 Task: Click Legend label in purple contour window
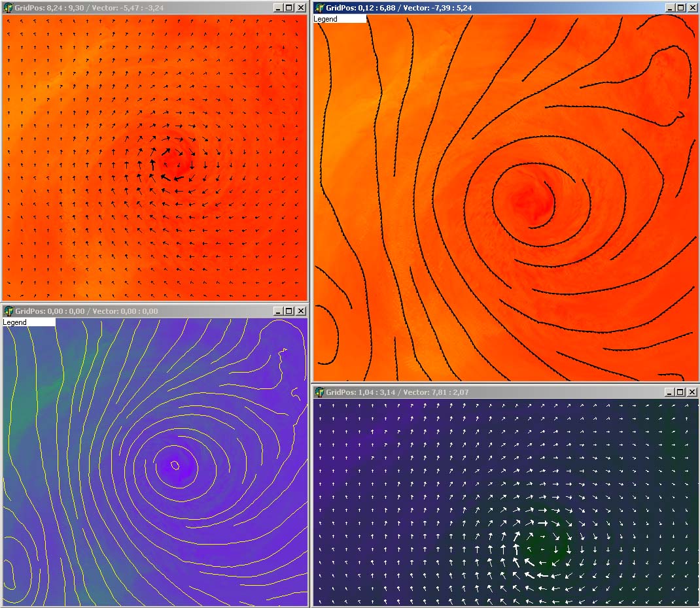click(x=15, y=322)
